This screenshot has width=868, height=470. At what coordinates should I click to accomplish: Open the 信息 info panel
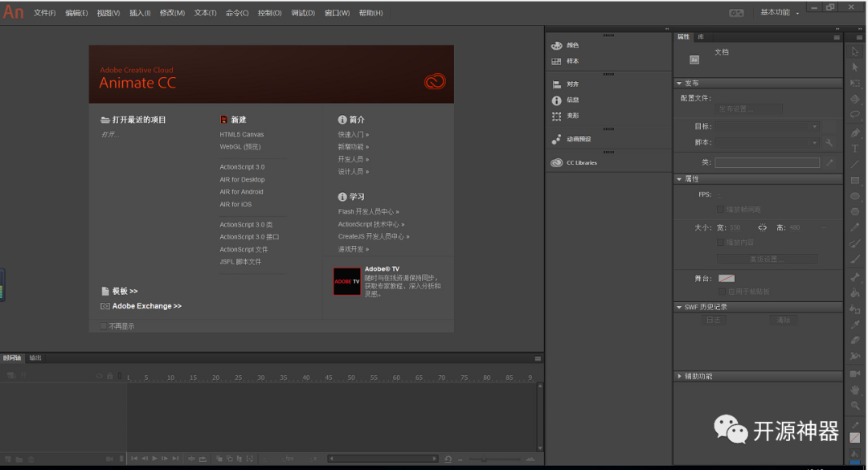(x=565, y=100)
